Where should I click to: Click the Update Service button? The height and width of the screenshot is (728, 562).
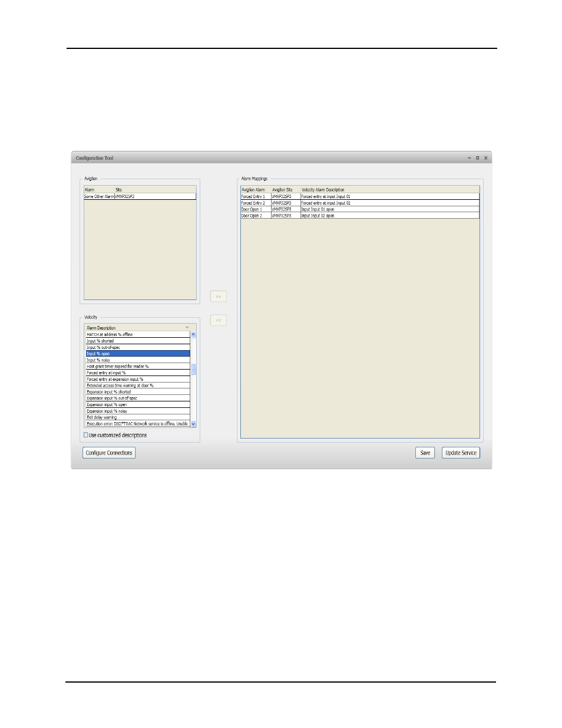pos(461,453)
